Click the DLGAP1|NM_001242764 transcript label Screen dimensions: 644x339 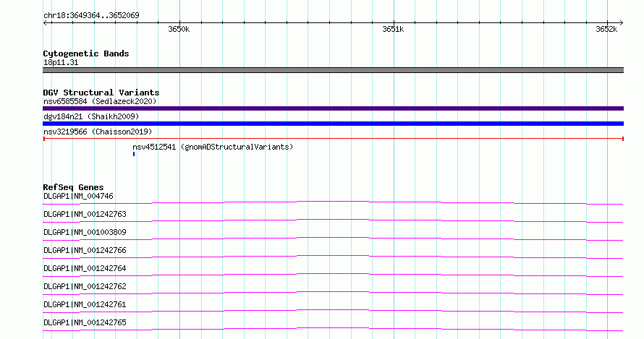[85, 268]
